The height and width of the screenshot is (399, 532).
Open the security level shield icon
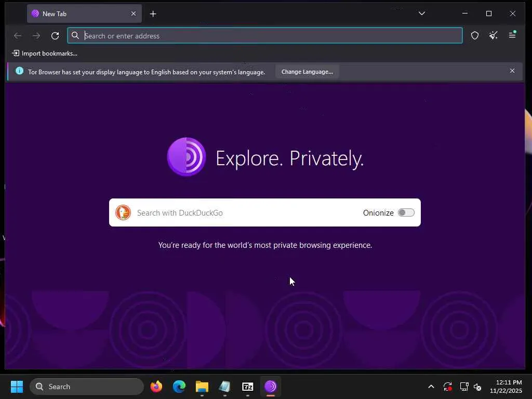475,35
